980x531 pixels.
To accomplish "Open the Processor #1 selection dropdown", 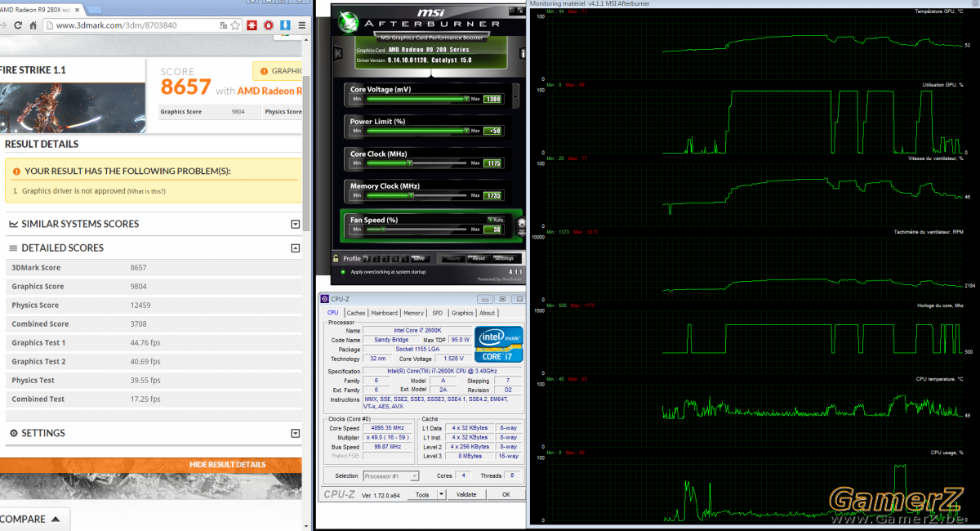I will click(x=391, y=475).
